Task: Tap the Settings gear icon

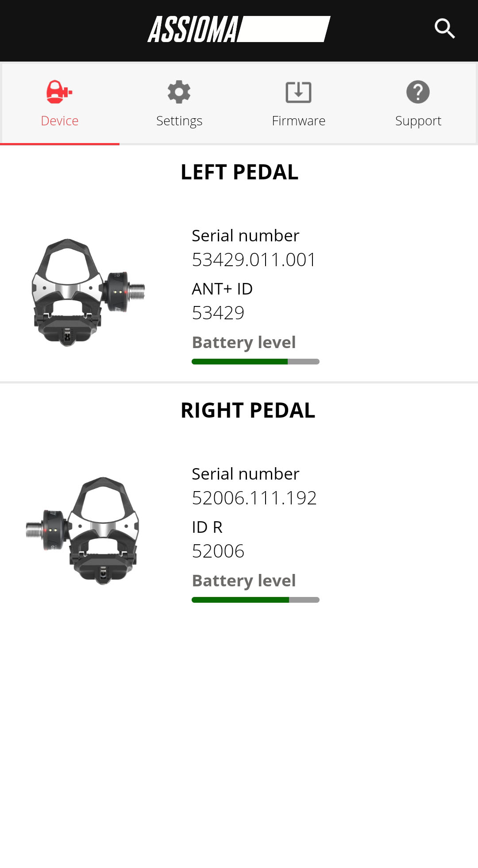Action: pyautogui.click(x=179, y=92)
